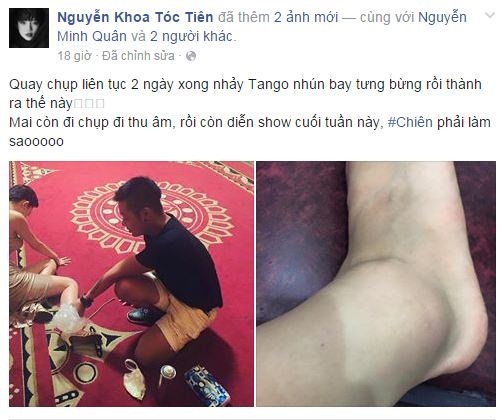Open Nguyễn Khoa Tóc Tiên's profile link

pos(135,17)
